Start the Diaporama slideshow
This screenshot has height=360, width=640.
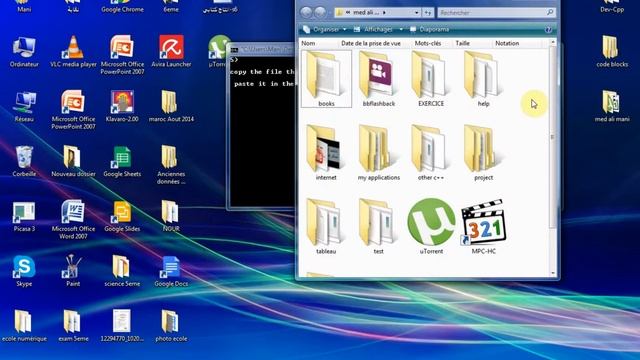point(429,29)
